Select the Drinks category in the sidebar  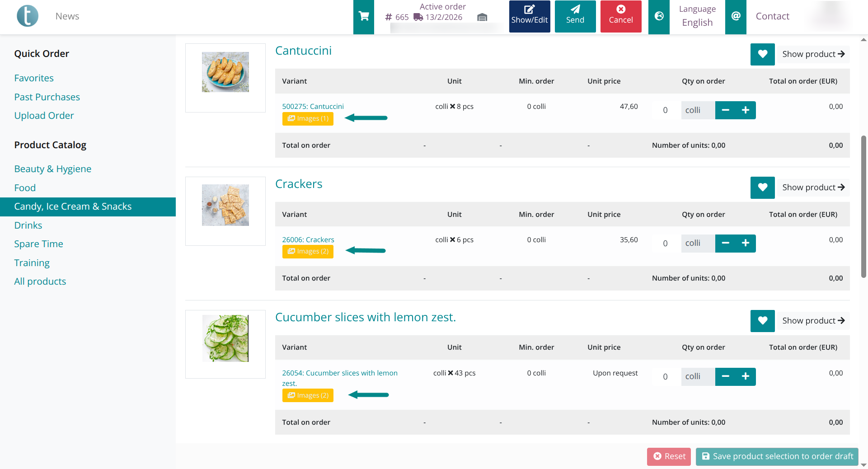[28, 225]
